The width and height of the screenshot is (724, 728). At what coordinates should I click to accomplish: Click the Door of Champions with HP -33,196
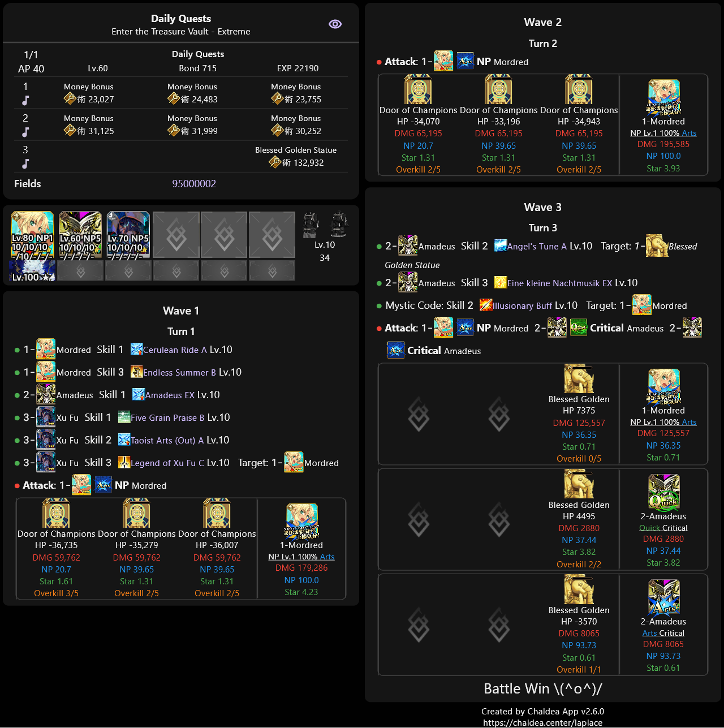tap(498, 90)
